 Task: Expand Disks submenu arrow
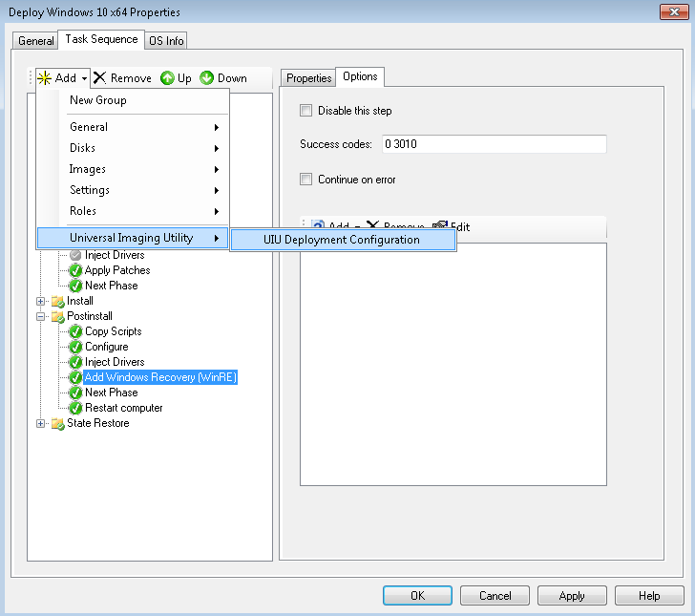pyautogui.click(x=217, y=149)
